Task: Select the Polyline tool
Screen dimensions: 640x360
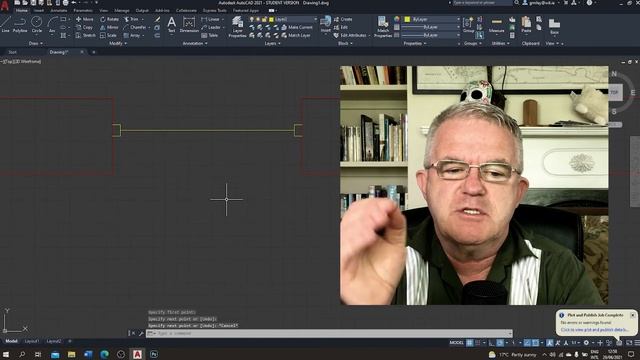Action: 20,24
